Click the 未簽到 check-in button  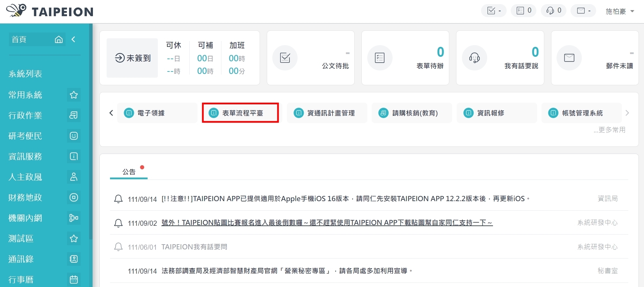coord(132,58)
